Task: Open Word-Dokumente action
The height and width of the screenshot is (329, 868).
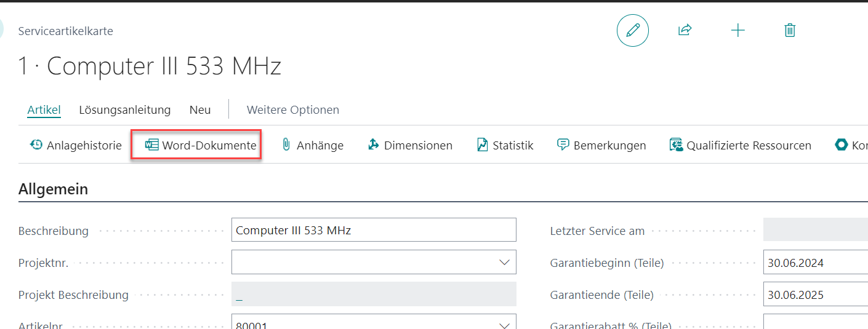Action: click(201, 145)
